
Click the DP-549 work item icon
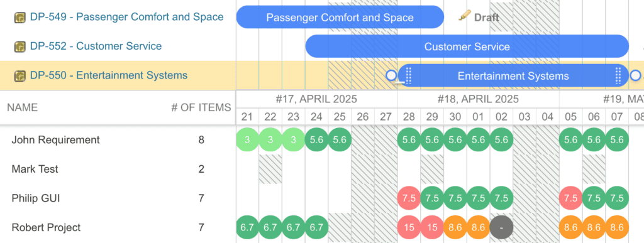pyautogui.click(x=19, y=17)
